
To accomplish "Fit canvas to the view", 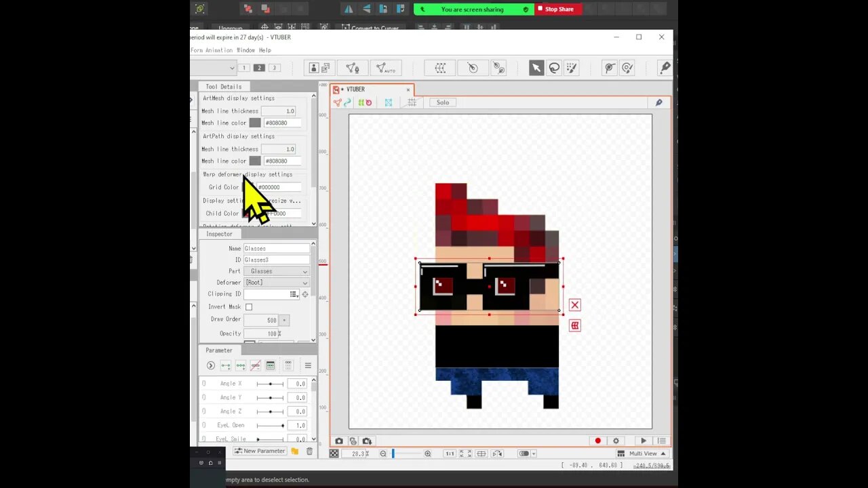I will click(x=465, y=453).
